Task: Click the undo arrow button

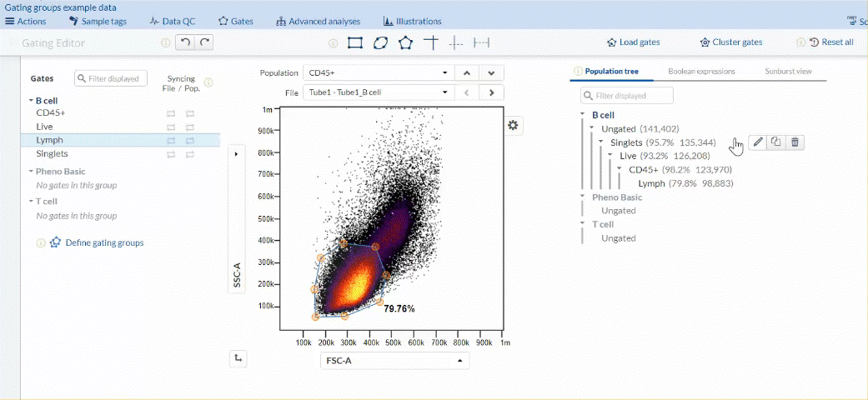Action: pos(185,42)
